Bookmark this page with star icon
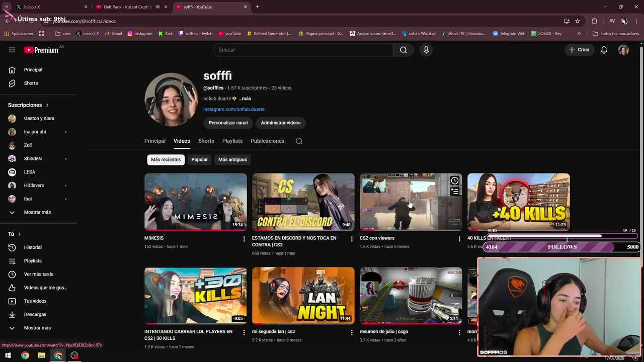Screen dimensions: 644x362 point(578,21)
